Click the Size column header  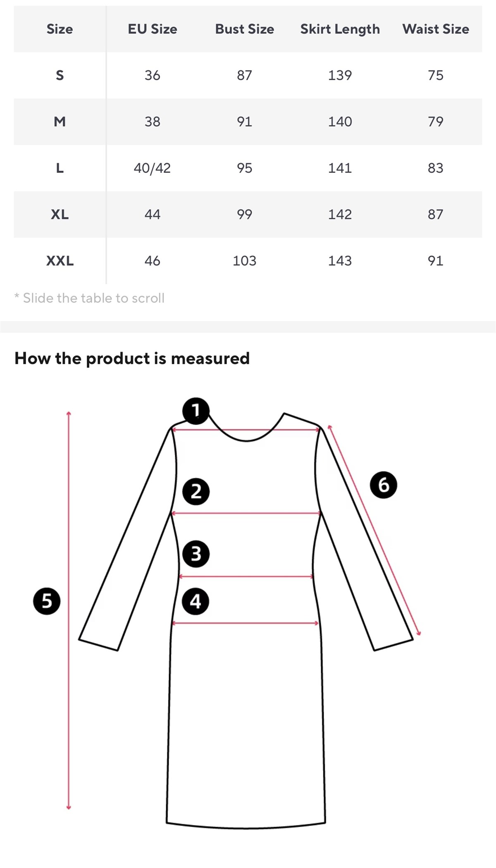click(x=60, y=29)
